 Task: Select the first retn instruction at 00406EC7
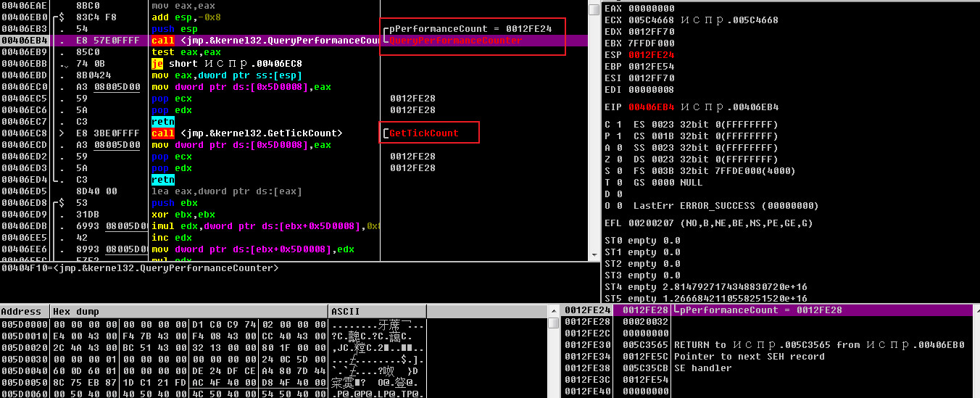click(x=162, y=122)
